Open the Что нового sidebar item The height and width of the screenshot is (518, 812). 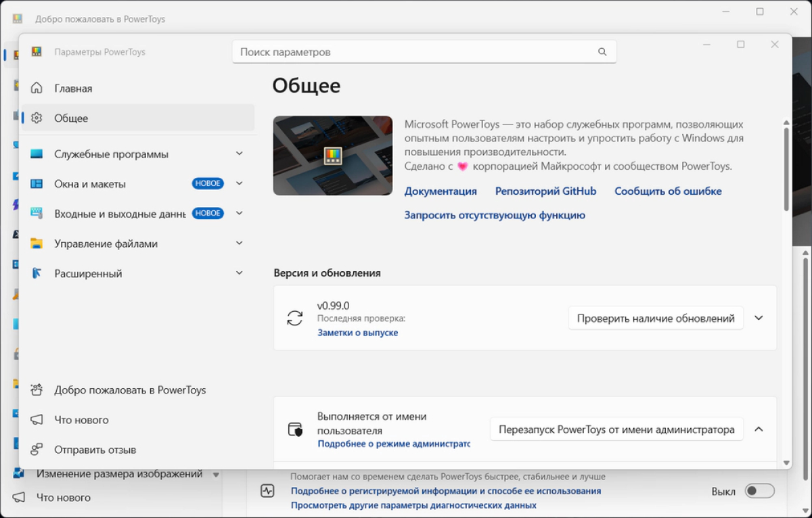pyautogui.click(x=81, y=420)
